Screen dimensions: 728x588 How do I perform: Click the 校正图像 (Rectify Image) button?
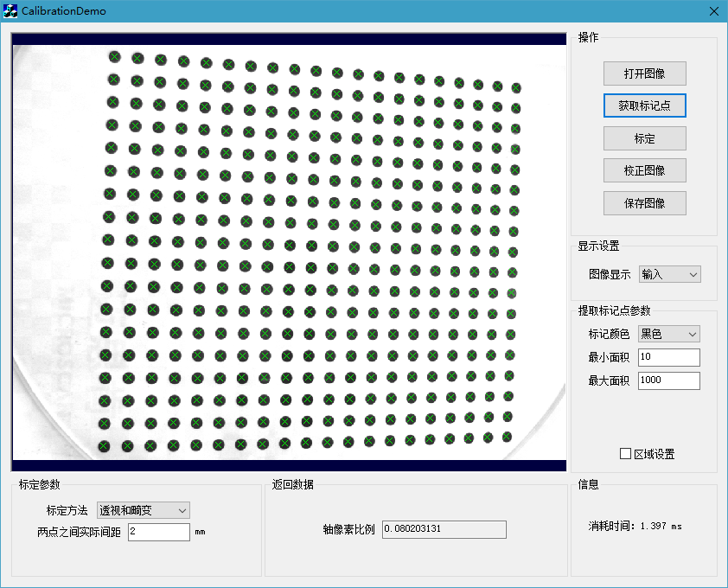point(644,170)
